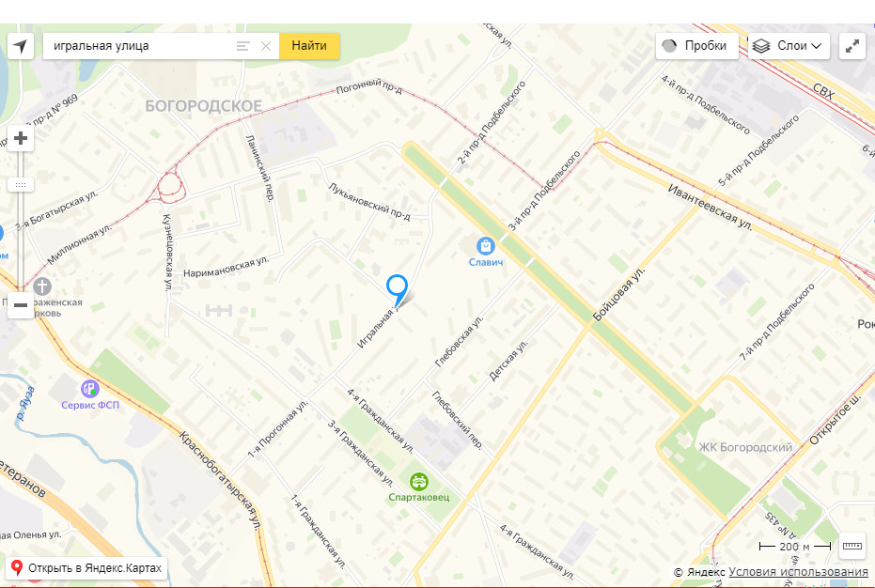This screenshot has width=875, height=588.
Task: Zoom in with the plus button
Action: tap(21, 138)
